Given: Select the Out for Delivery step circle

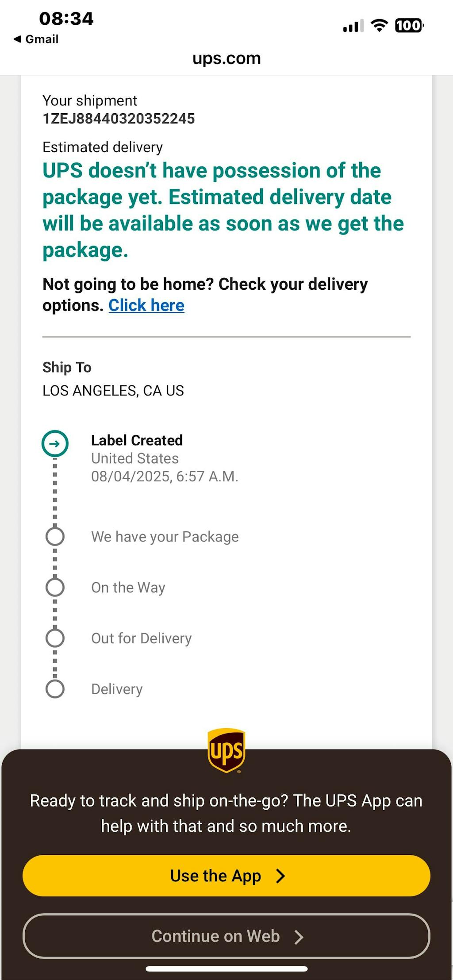Looking at the screenshot, I should coord(55,638).
